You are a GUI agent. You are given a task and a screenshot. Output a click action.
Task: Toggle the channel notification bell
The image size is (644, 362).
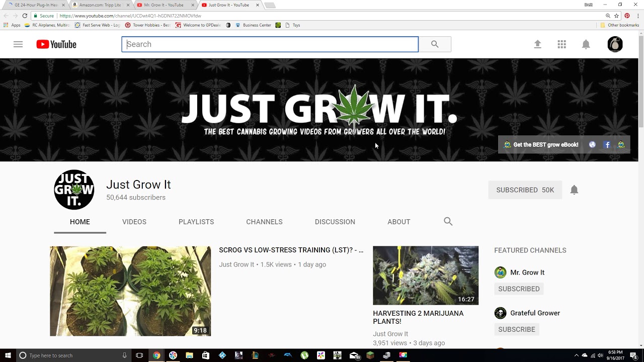point(574,190)
